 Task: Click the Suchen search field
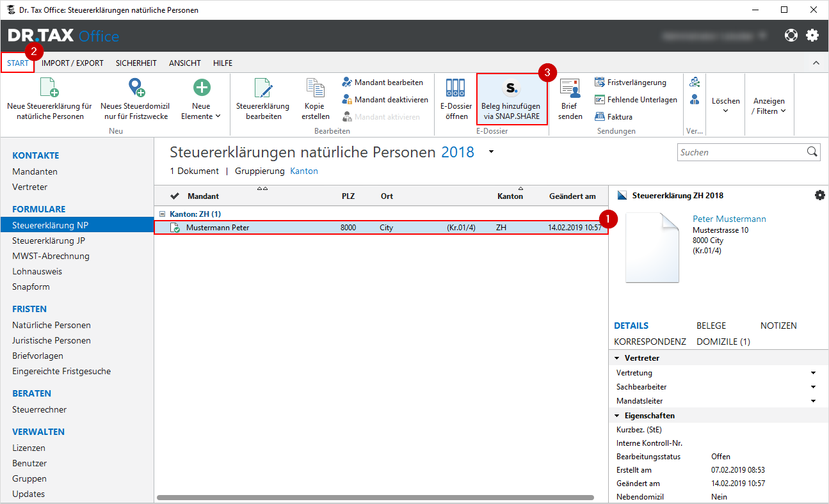coord(741,152)
